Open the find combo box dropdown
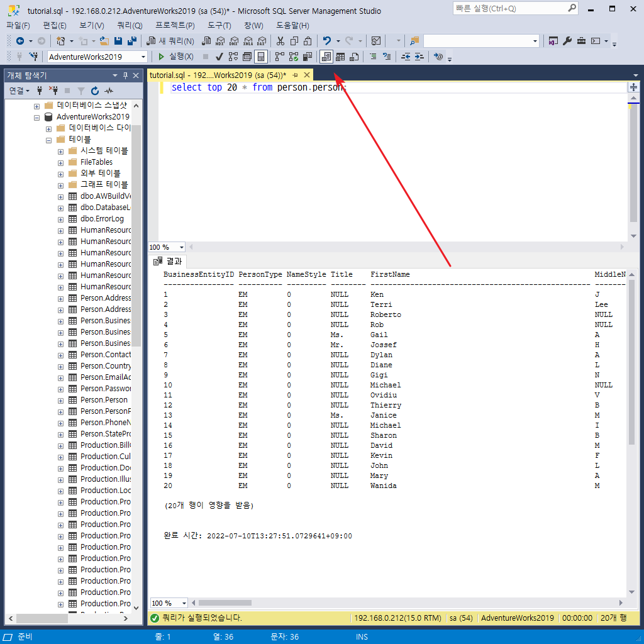 pyautogui.click(x=535, y=41)
